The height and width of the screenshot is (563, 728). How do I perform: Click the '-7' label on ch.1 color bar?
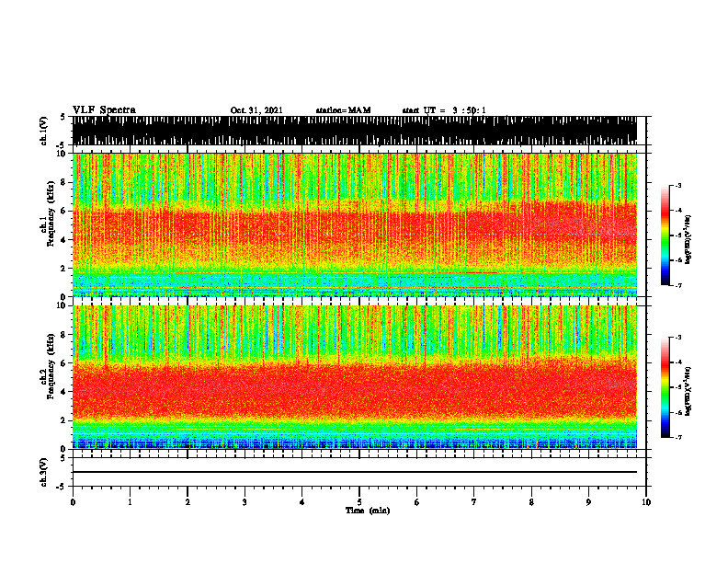click(678, 285)
